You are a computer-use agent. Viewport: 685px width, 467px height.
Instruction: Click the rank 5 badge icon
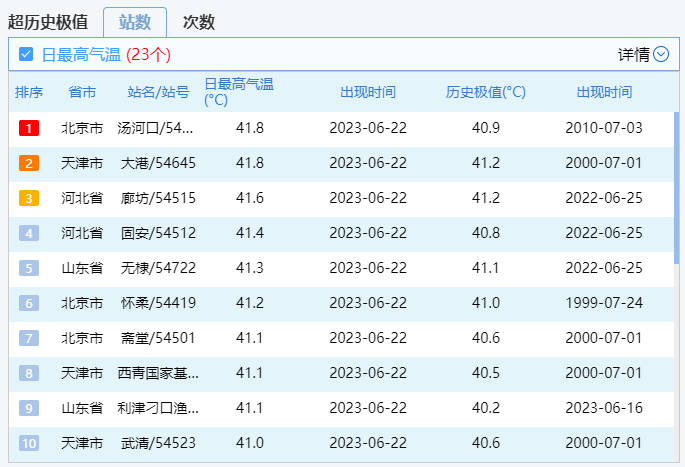pos(29,268)
